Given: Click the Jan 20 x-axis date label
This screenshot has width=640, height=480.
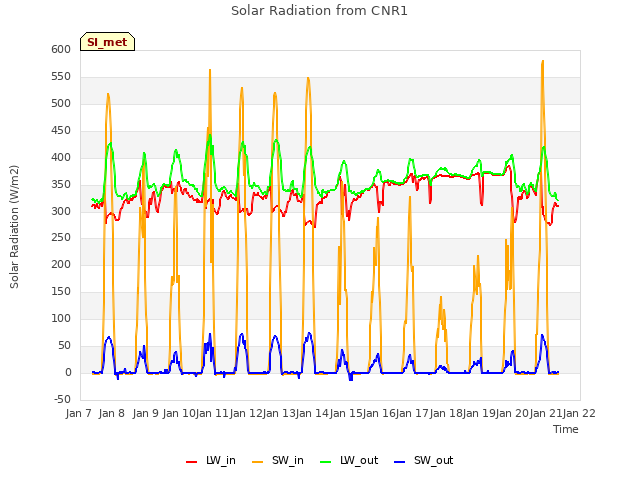Looking at the screenshot, I should tap(512, 413).
